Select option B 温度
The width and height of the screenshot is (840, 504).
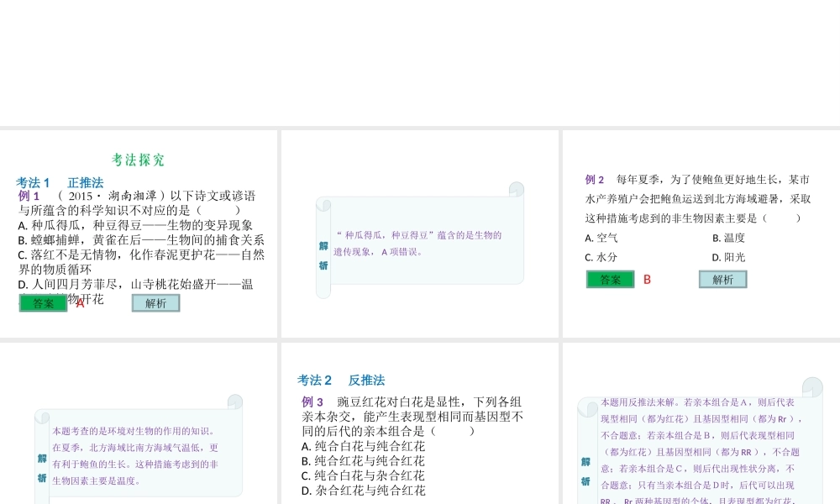click(x=728, y=238)
